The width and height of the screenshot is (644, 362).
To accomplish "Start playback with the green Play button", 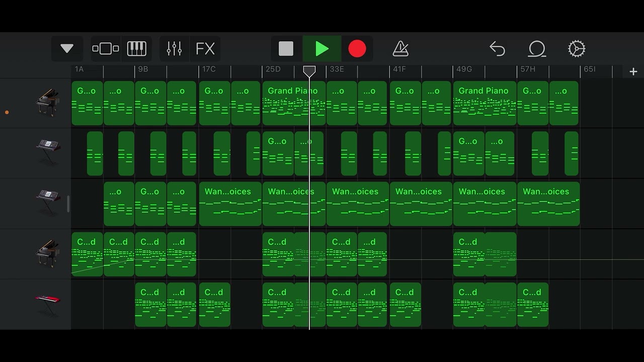I will (322, 49).
